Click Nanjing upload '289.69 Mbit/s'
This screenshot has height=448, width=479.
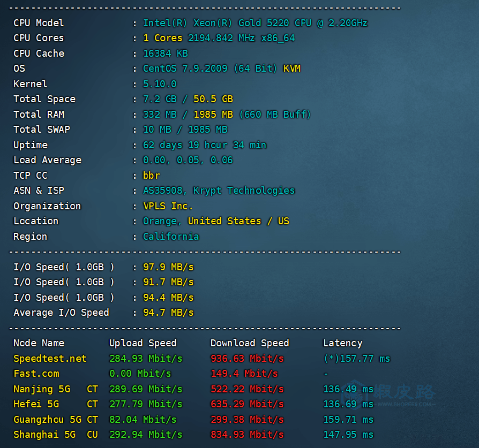[146, 389]
